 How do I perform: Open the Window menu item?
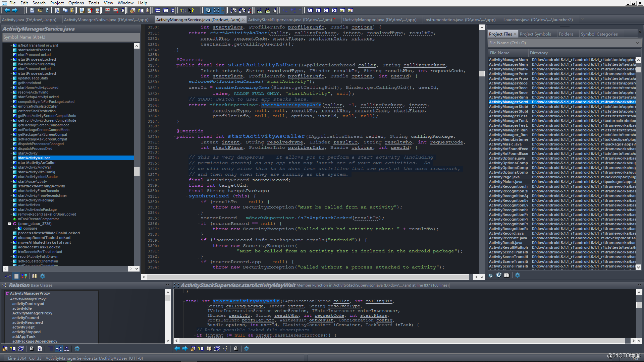click(x=126, y=3)
